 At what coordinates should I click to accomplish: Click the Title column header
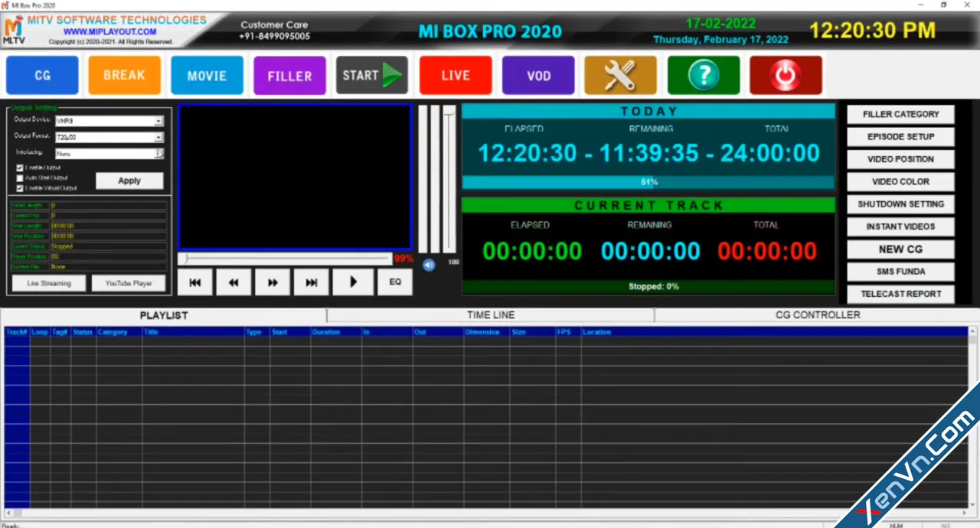[x=193, y=332]
